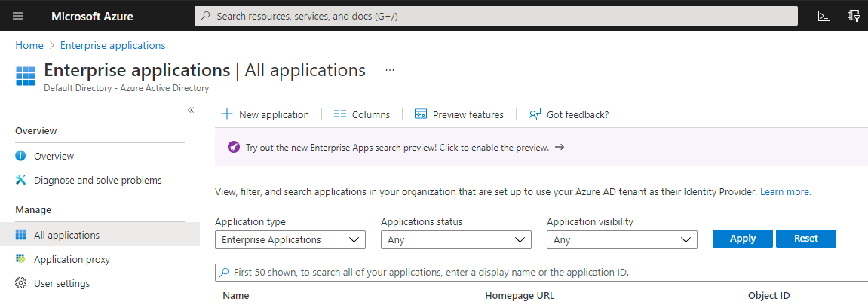Expand the Application visibility dropdown
The width and height of the screenshot is (868, 305).
(x=621, y=239)
